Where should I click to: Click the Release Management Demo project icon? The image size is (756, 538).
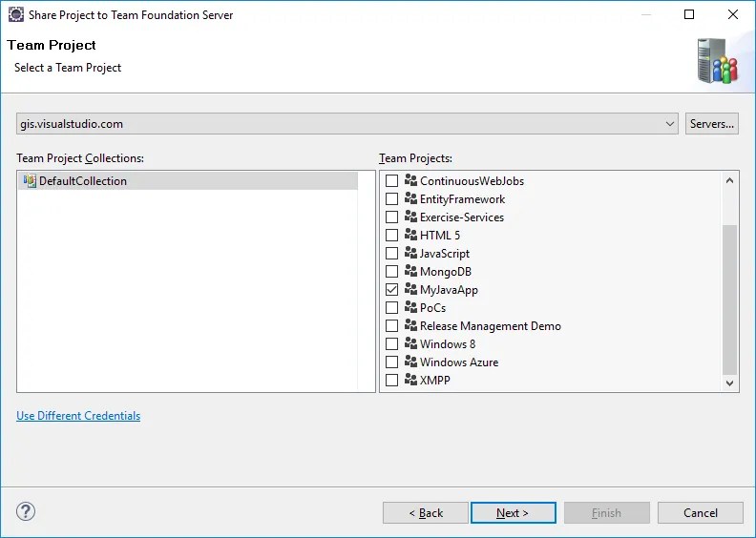pyautogui.click(x=410, y=325)
